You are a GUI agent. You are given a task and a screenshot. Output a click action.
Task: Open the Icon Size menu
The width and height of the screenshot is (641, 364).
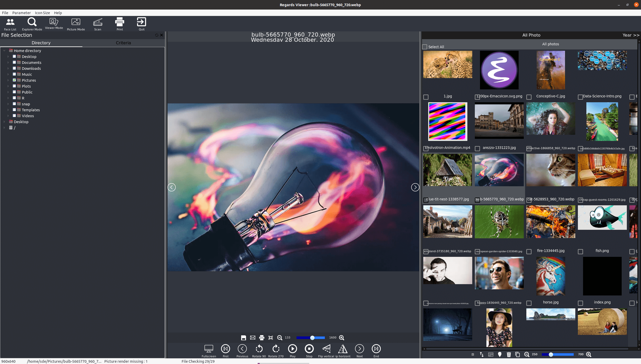42,13
